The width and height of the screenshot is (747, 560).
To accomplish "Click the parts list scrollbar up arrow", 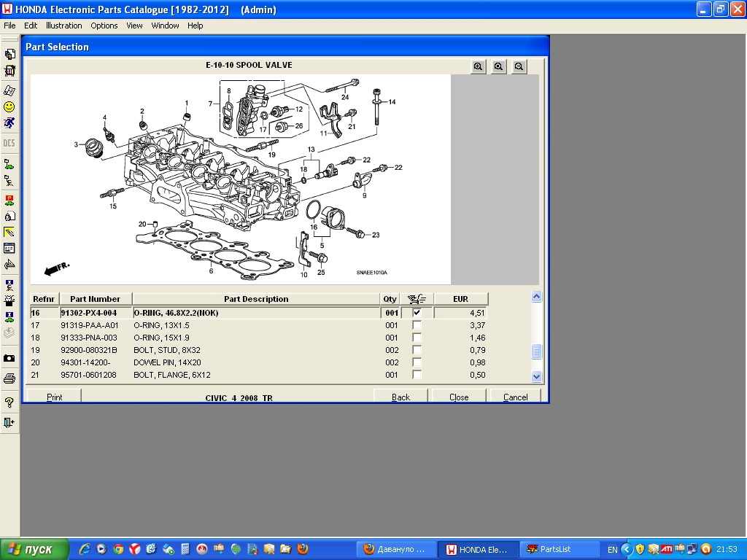I will [x=536, y=297].
